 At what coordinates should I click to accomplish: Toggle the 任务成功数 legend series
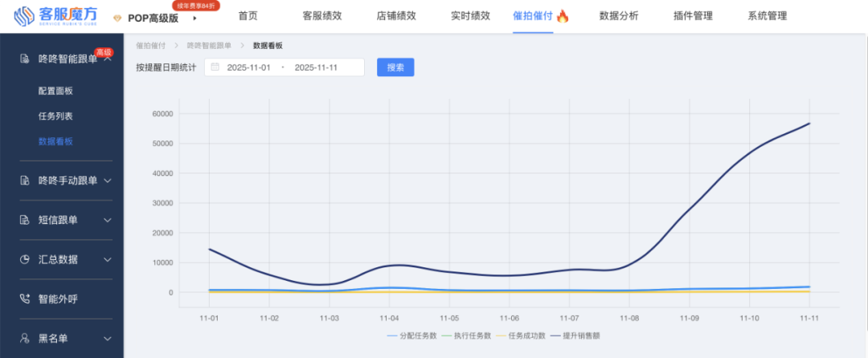click(521, 336)
